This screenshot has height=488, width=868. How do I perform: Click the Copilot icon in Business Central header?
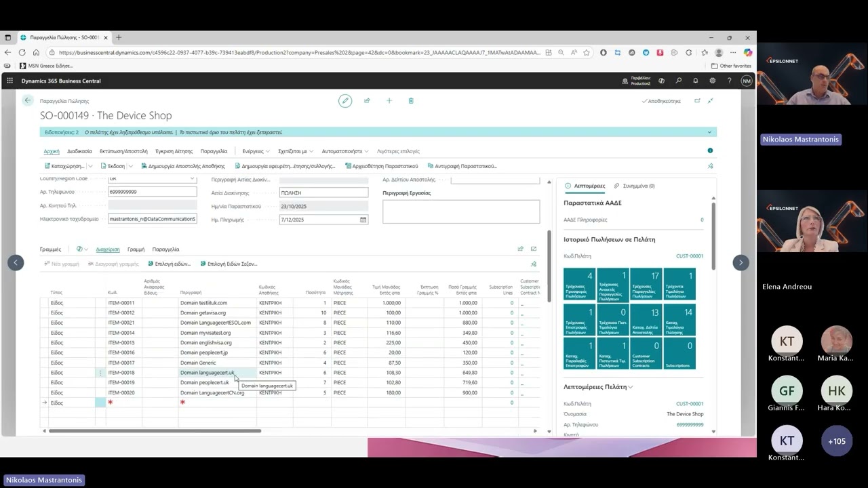[x=661, y=81]
